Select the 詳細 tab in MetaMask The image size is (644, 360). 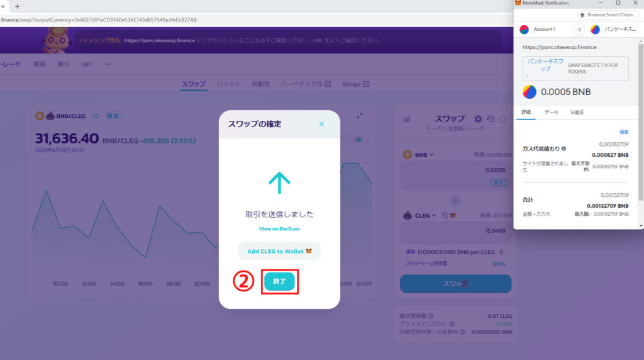pos(526,112)
